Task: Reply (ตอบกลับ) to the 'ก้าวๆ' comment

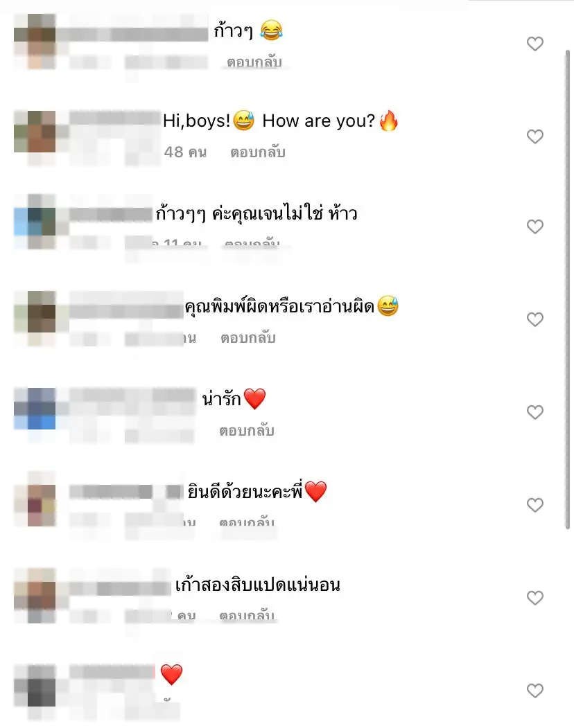Action: click(254, 62)
